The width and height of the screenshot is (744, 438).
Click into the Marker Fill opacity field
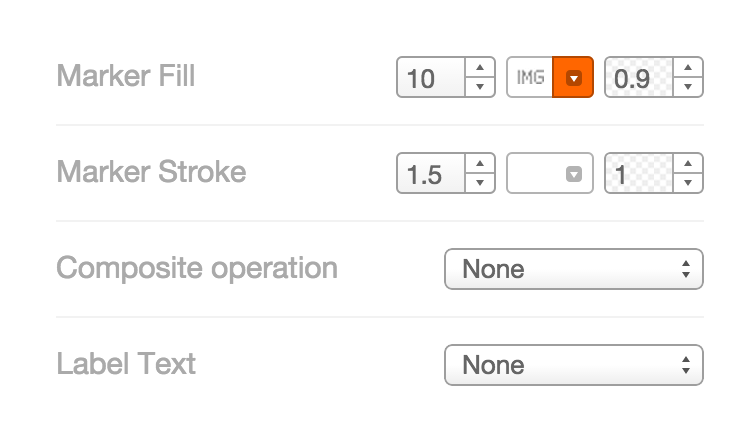pos(639,77)
